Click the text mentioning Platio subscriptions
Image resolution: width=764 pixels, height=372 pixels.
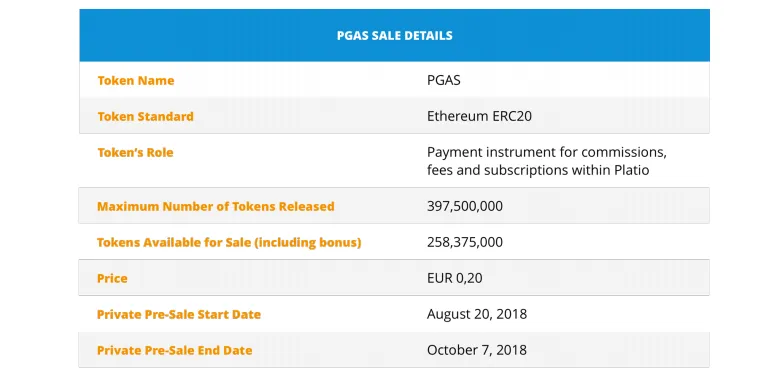click(x=538, y=171)
